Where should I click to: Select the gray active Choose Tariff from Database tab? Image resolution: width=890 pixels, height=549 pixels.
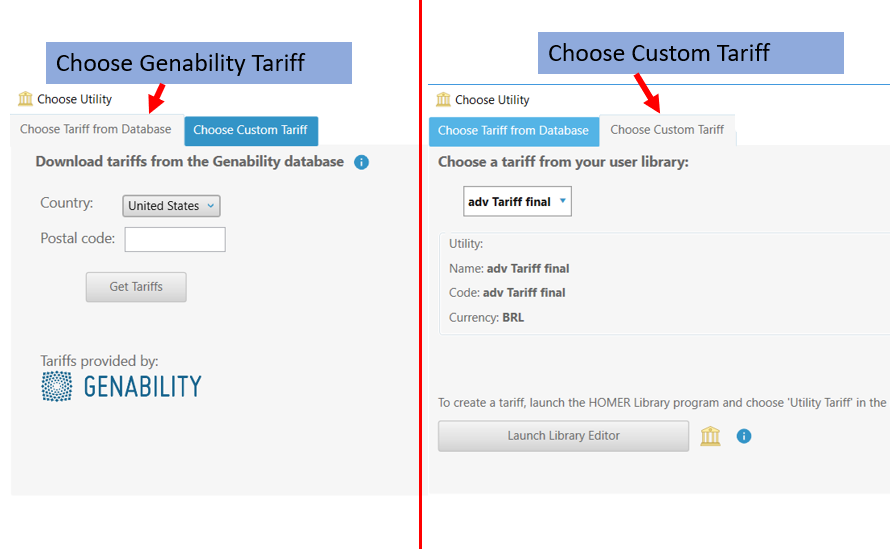96,130
